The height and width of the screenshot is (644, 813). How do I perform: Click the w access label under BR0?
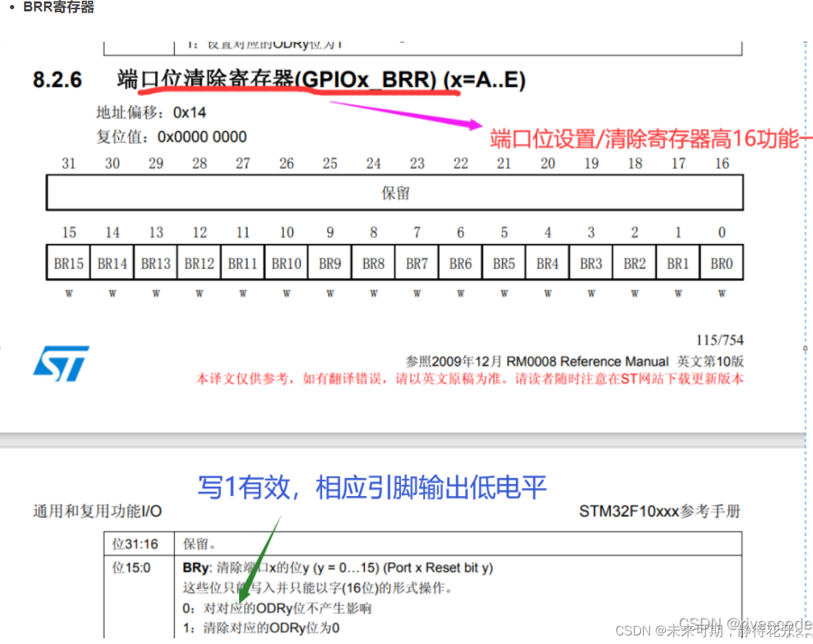(722, 293)
